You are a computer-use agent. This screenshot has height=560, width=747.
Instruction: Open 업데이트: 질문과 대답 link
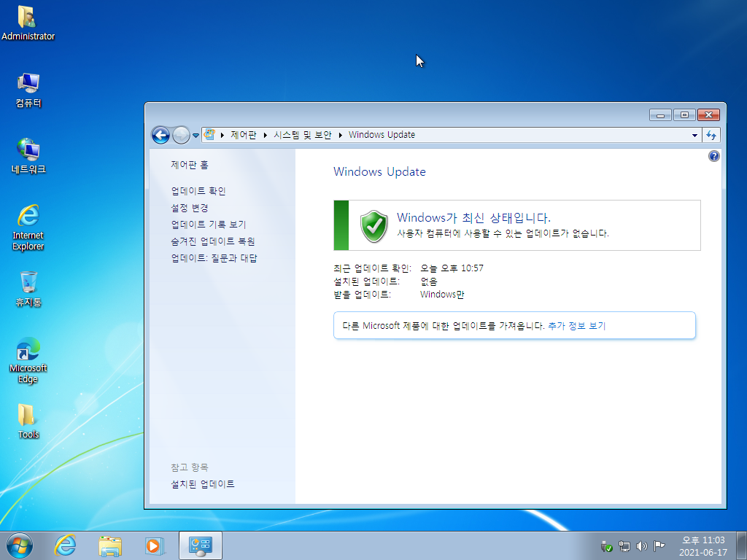214,258
